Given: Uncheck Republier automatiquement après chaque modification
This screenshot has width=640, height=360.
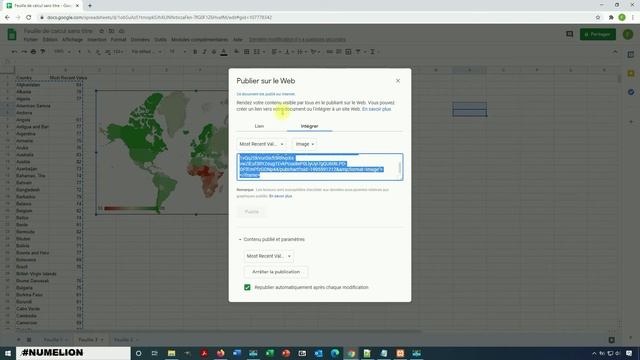Looking at the screenshot, I should pos(247,287).
